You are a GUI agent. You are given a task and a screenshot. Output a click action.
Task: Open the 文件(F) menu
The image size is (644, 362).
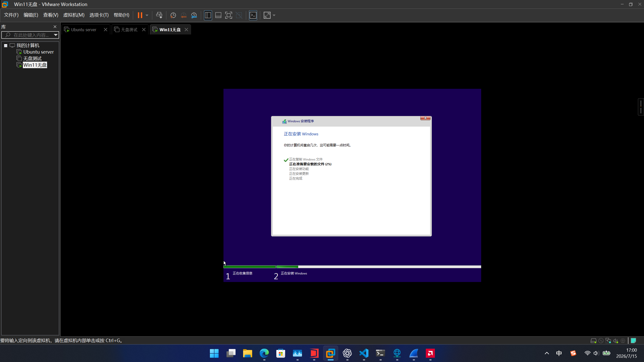pos(11,15)
